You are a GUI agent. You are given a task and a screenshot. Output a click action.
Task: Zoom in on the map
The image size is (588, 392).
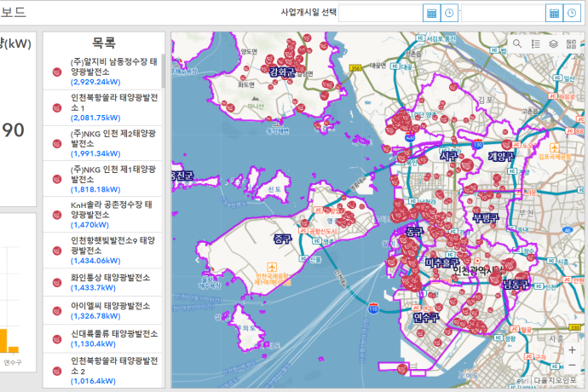[x=572, y=349]
